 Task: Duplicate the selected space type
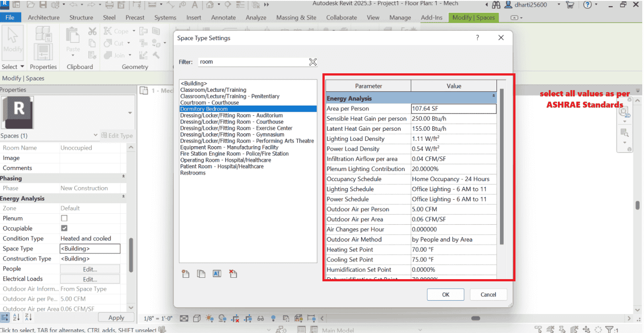[201, 273]
